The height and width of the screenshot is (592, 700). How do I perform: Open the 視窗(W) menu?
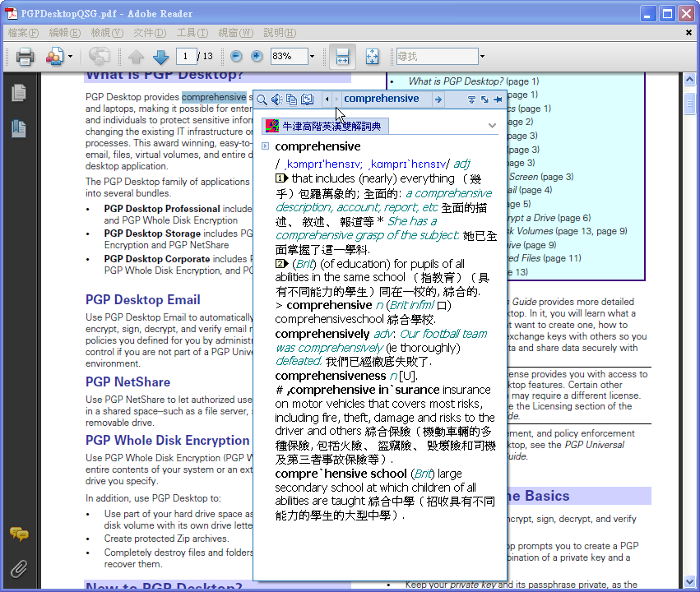[x=236, y=33]
